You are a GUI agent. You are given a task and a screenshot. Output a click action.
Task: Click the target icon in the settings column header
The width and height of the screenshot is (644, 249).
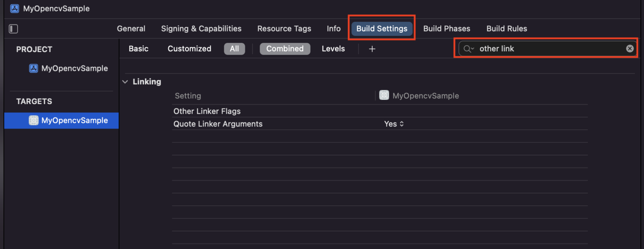[x=384, y=95]
